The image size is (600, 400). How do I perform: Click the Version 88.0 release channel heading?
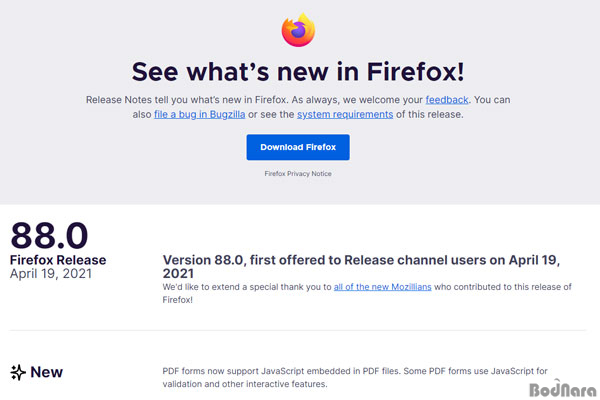[361, 266]
